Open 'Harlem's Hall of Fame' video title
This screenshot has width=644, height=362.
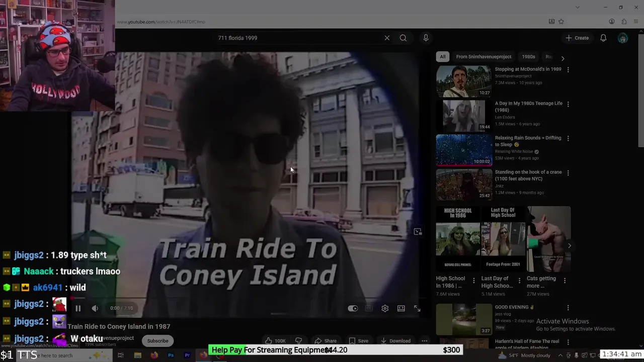(527, 344)
